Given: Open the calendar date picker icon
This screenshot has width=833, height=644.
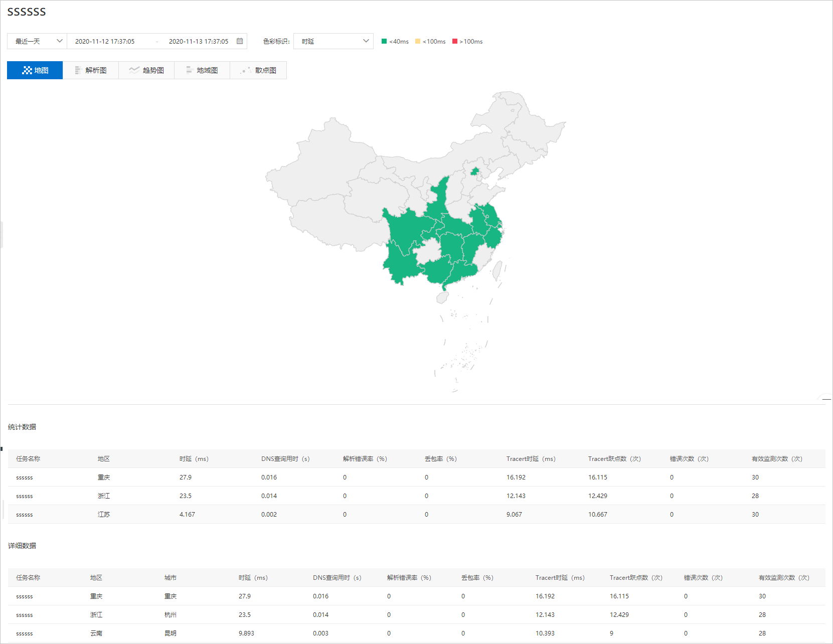Looking at the screenshot, I should point(240,41).
